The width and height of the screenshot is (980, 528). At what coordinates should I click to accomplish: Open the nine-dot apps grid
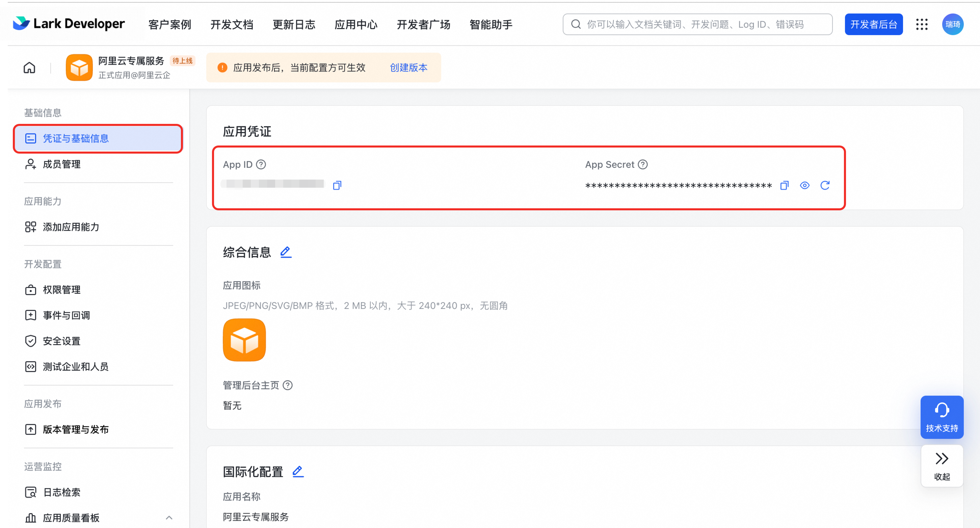click(x=921, y=24)
